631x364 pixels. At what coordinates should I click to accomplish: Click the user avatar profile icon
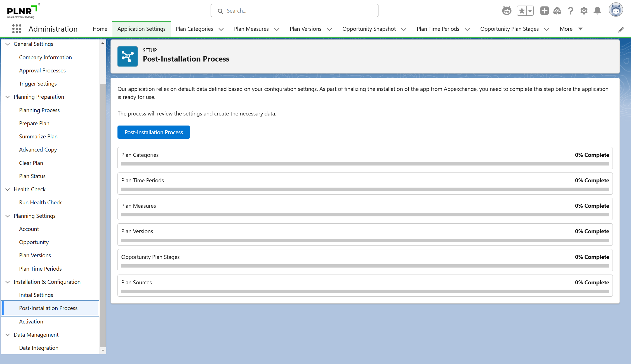click(x=616, y=10)
